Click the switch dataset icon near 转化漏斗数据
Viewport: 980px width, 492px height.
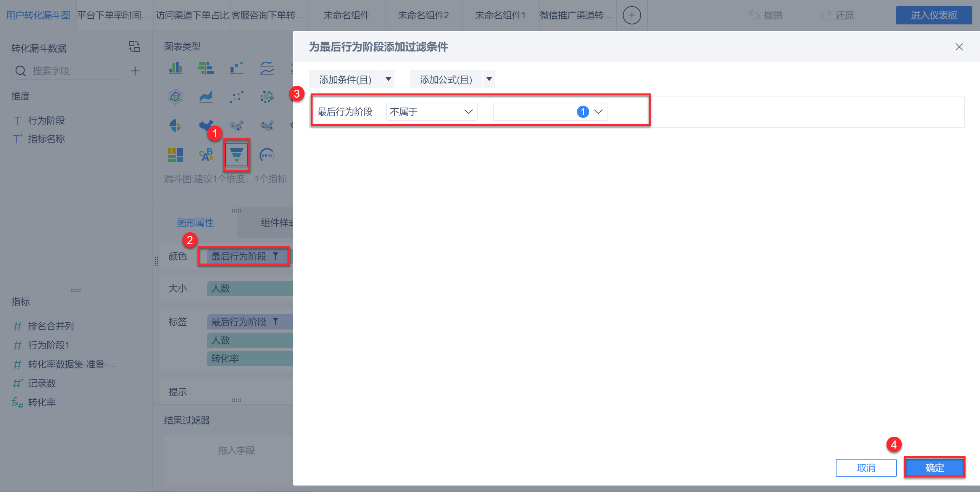[x=134, y=47]
